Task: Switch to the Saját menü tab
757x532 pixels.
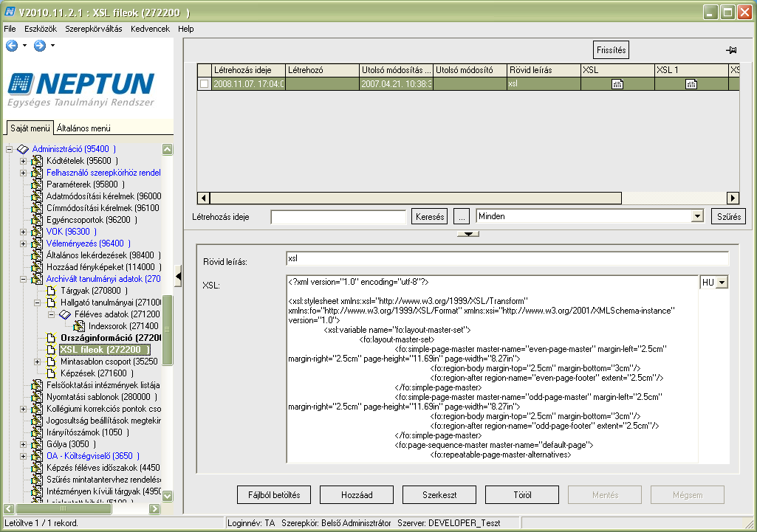Action: coord(30,128)
